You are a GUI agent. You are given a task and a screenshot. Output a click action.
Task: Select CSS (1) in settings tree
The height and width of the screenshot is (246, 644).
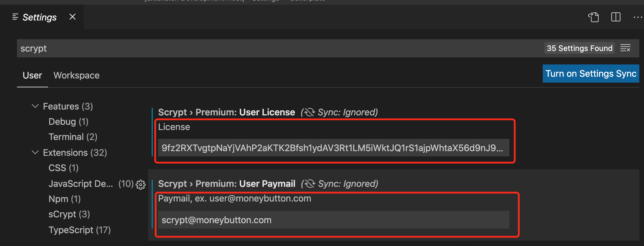click(x=64, y=168)
